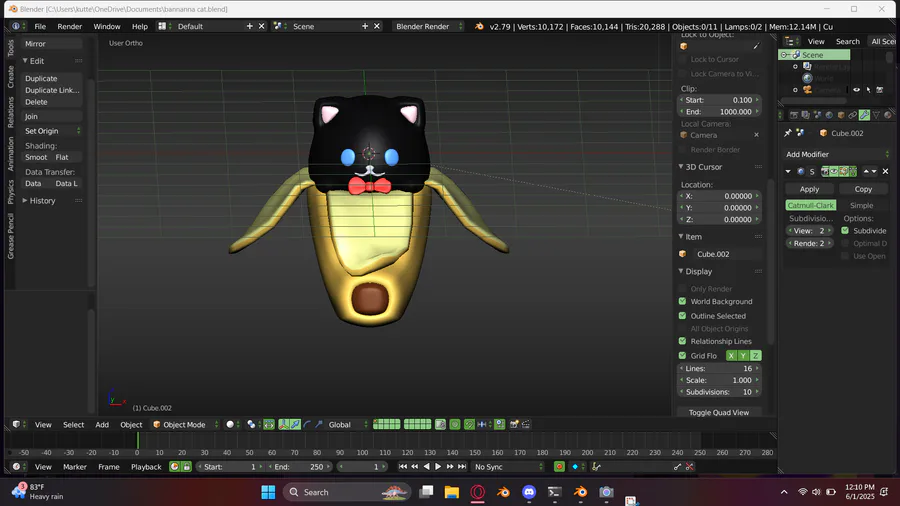Image resolution: width=900 pixels, height=506 pixels.
Task: Open the Object Data tab (triangle icon)
Action: click(x=876, y=115)
